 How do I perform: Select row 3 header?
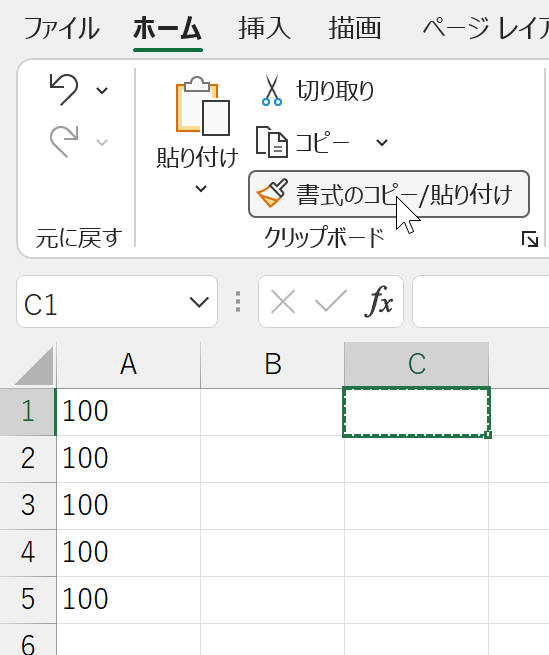pos(28,506)
